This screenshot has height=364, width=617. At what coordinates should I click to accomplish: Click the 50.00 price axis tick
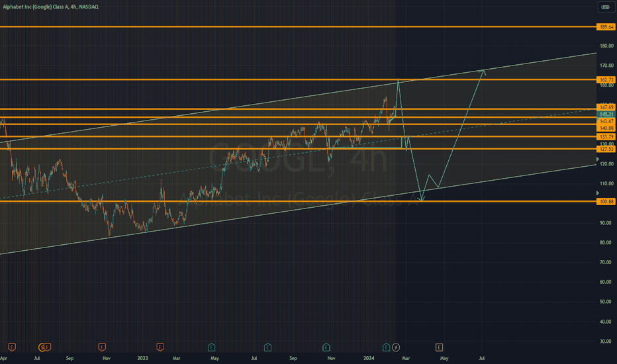pyautogui.click(x=606, y=302)
